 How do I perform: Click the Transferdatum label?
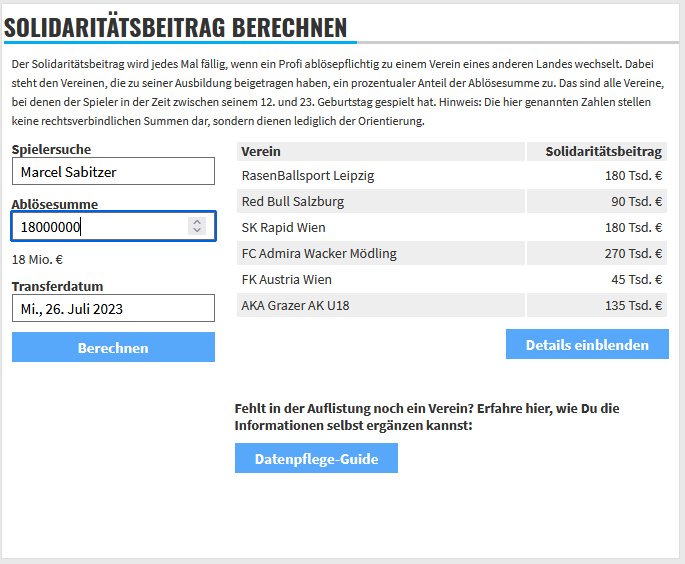pyautogui.click(x=58, y=287)
